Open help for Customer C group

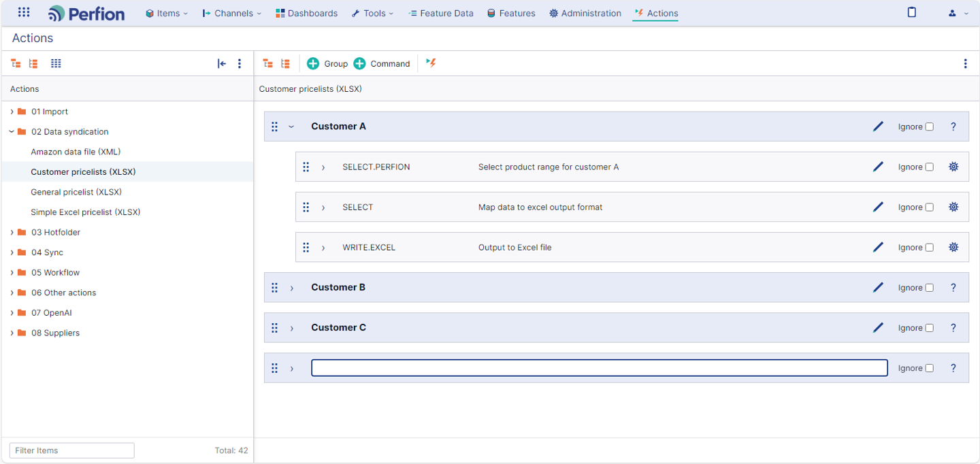coord(953,327)
